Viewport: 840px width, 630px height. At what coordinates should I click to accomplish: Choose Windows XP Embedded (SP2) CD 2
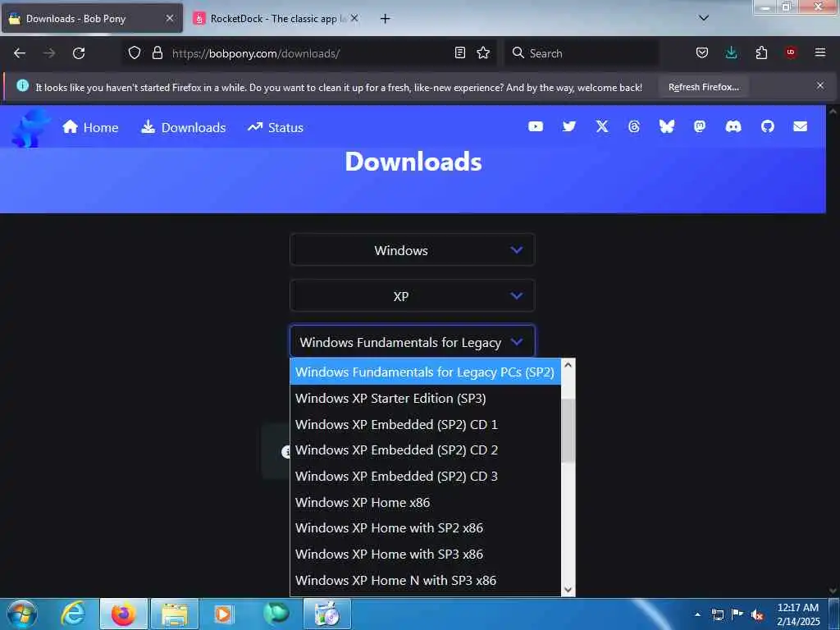click(425, 450)
